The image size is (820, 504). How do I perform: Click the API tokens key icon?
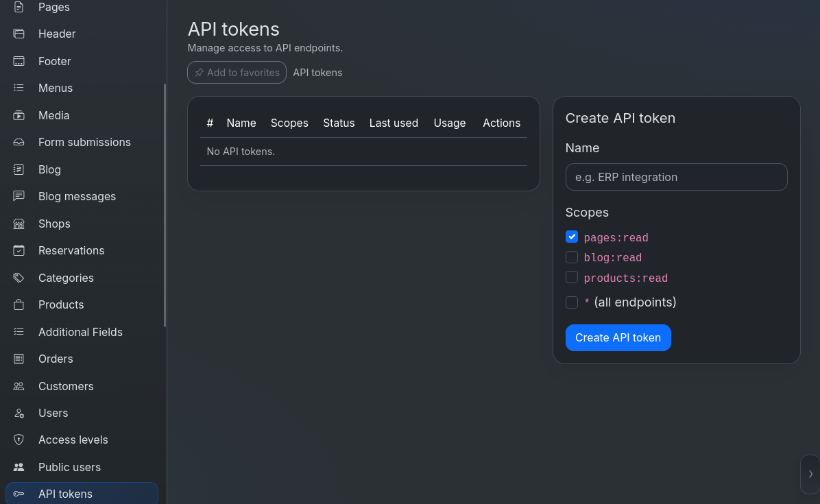pyautogui.click(x=19, y=494)
